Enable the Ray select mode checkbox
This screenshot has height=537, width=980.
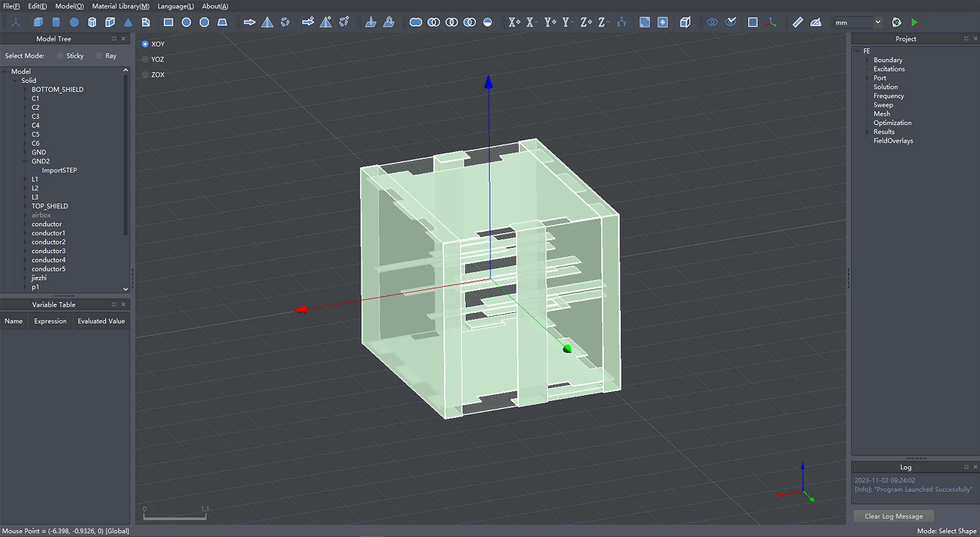click(99, 56)
